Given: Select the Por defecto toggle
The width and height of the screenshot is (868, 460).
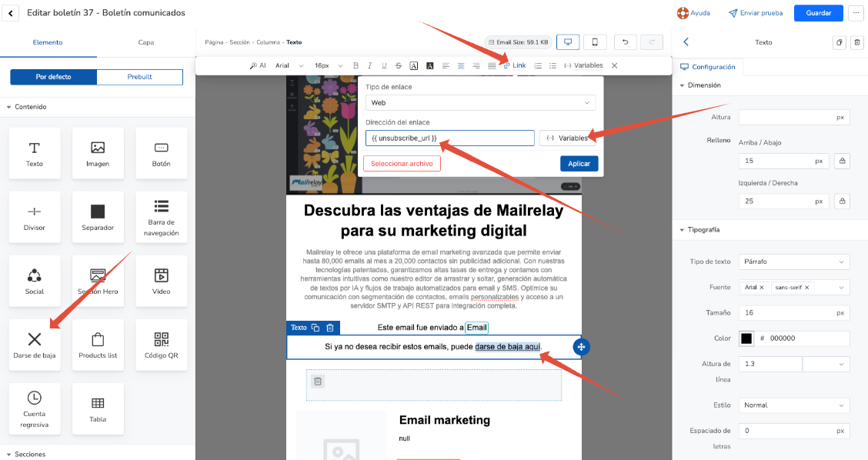Looking at the screenshot, I should point(54,77).
